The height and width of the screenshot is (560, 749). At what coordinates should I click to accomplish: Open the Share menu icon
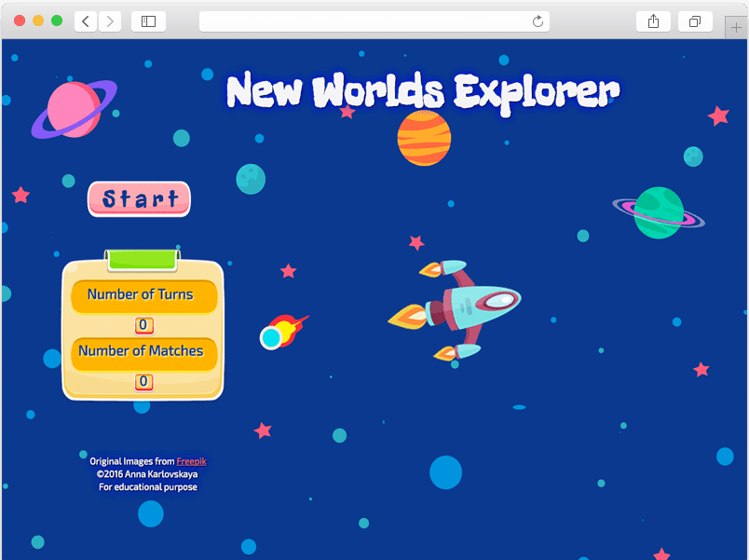click(x=653, y=21)
